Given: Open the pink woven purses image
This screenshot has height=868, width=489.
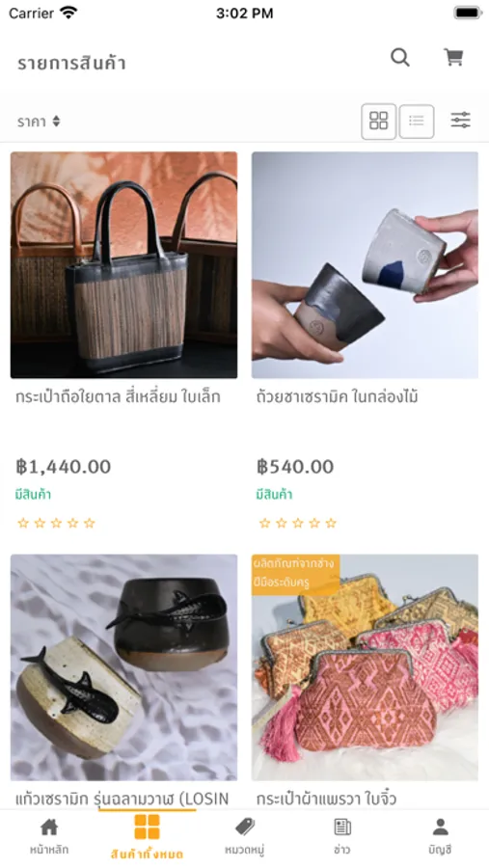Looking at the screenshot, I should tap(365, 667).
